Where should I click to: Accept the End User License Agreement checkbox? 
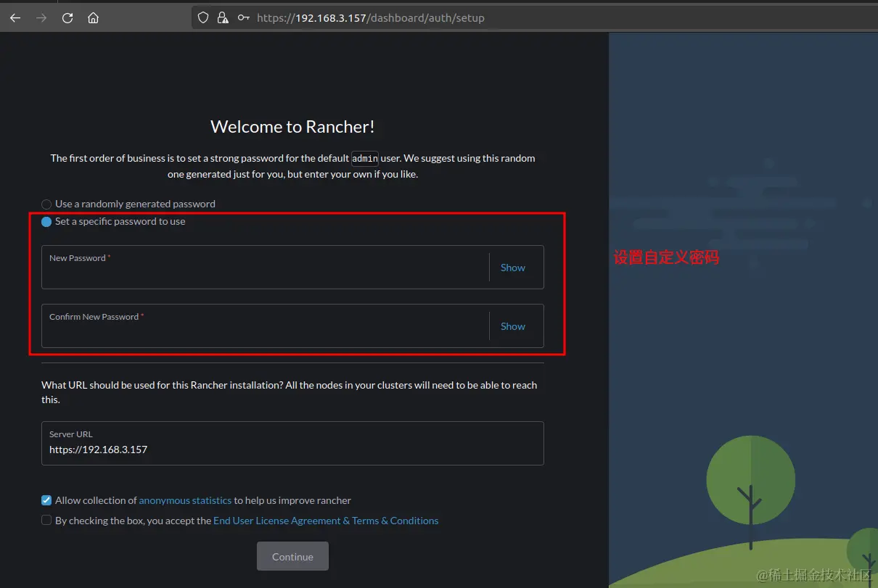click(46, 520)
